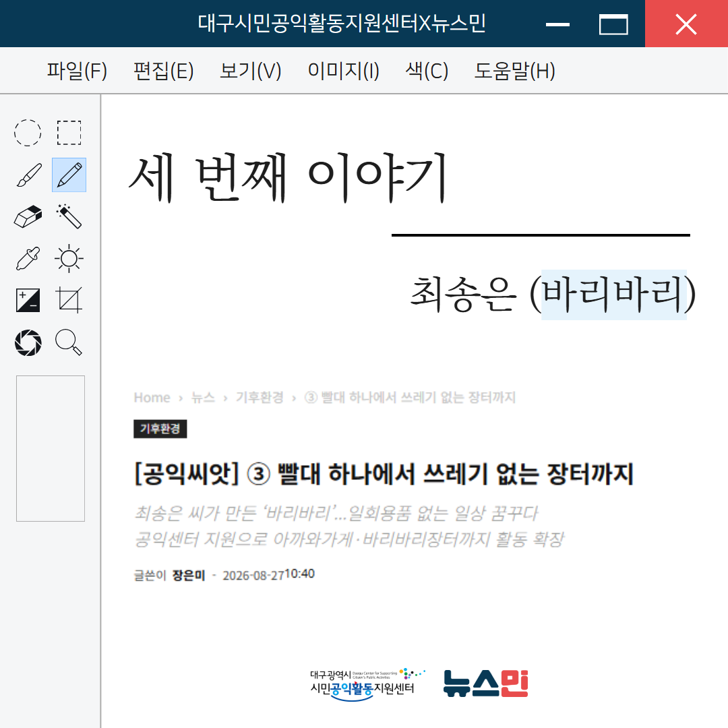Click the subtitle line starting 최송은 씨가 만든

click(336, 513)
